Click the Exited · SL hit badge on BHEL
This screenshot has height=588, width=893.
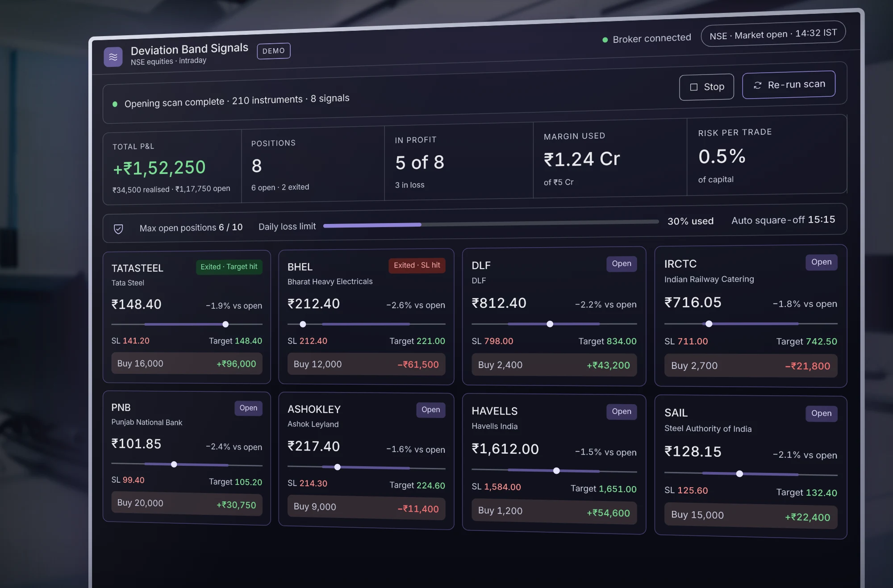point(417,265)
